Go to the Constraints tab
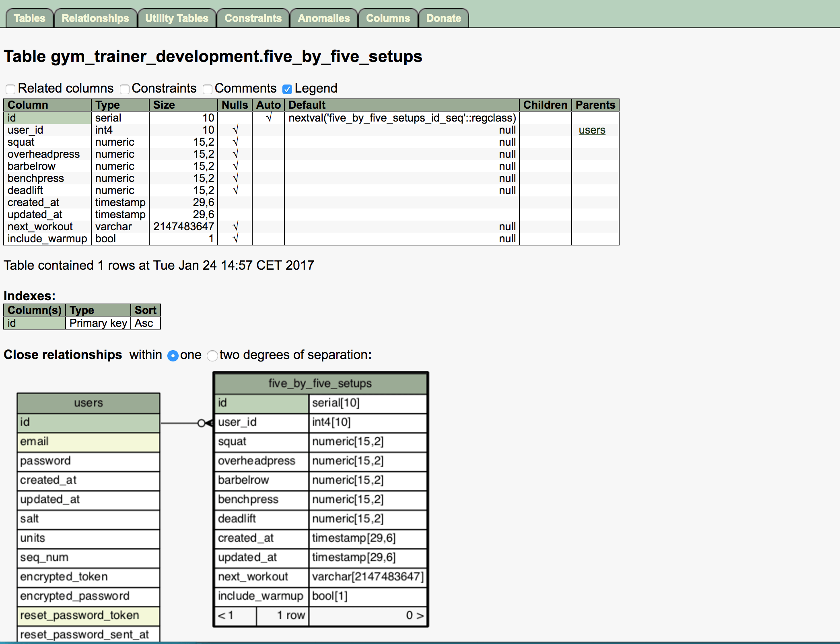Screen dimensions: 840x644 point(253,18)
